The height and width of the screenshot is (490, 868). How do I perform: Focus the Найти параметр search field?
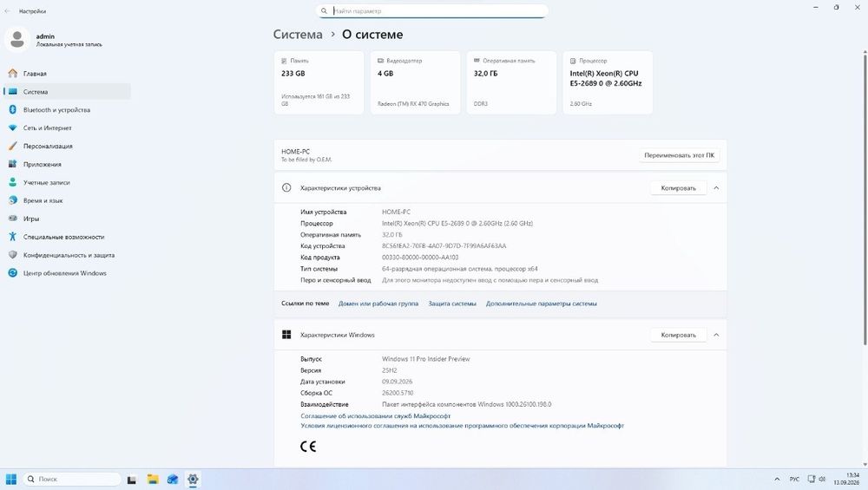click(x=432, y=11)
